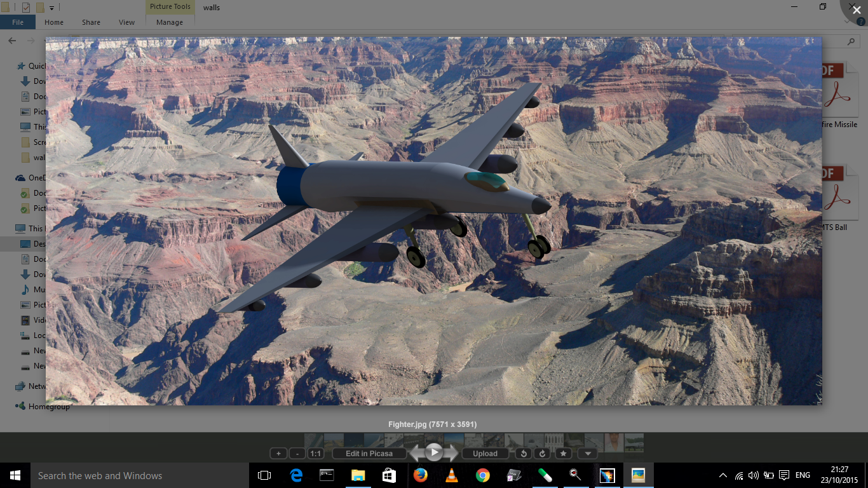Go to the previous photo arrow
This screenshot has height=488, width=868.
[x=417, y=453]
